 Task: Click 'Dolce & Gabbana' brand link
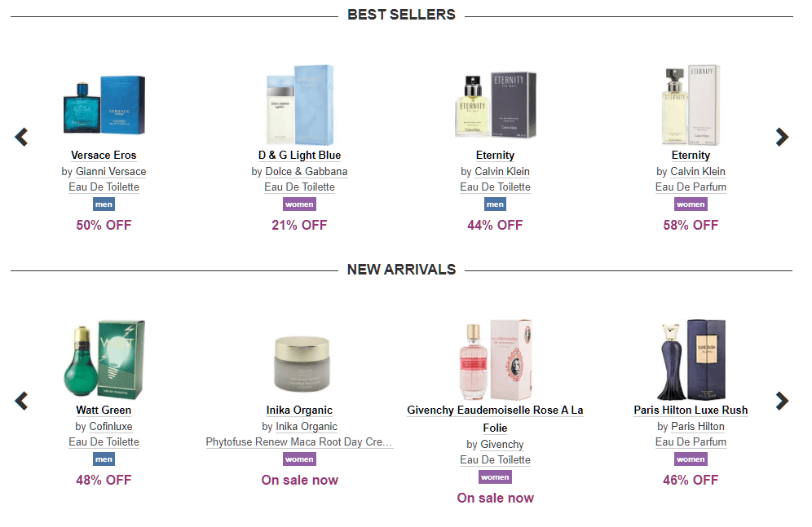[x=306, y=171]
